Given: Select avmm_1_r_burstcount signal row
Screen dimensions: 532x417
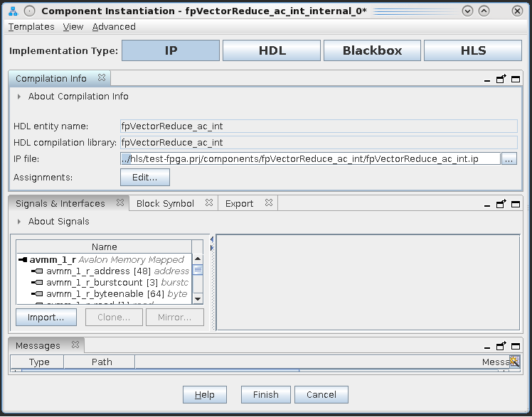Looking at the screenshot, I should coord(104,283).
